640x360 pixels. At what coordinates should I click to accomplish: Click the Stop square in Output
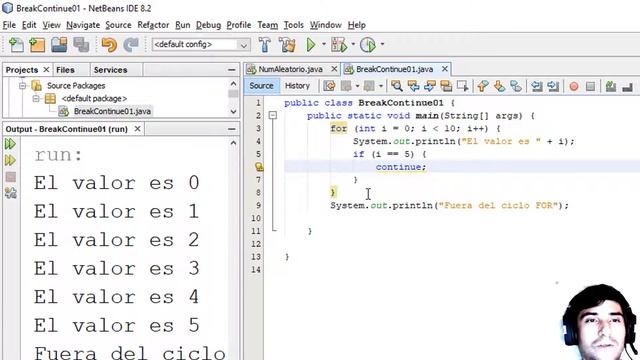[11, 177]
